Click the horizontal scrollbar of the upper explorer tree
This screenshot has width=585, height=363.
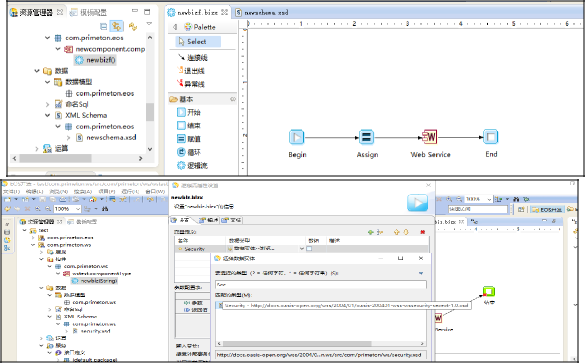point(78,158)
